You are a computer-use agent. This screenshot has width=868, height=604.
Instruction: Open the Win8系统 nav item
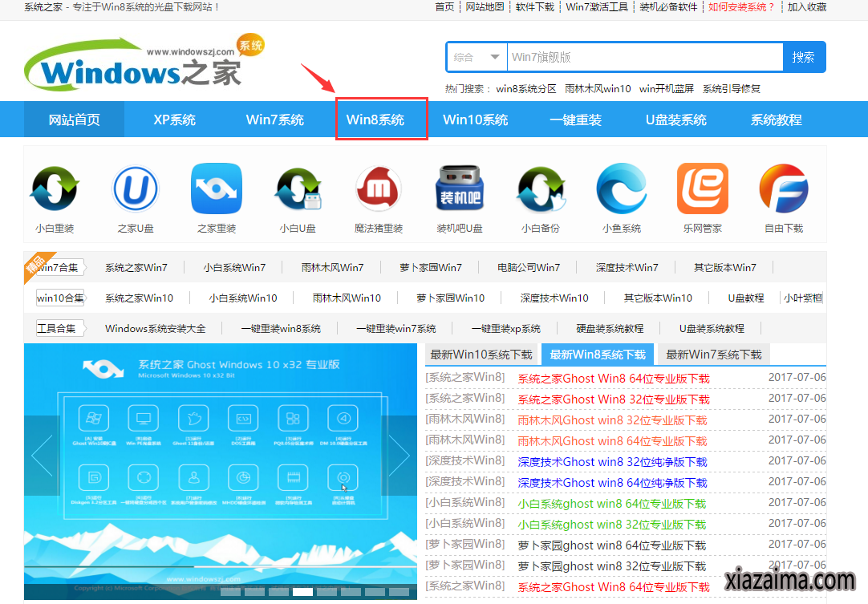(375, 120)
